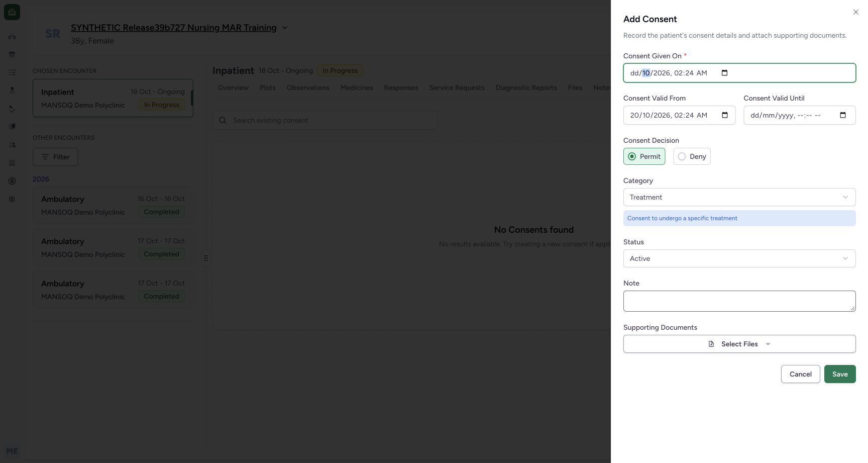Switch to the Responses tab
Viewport: 868px width, 463px height.
click(401, 87)
